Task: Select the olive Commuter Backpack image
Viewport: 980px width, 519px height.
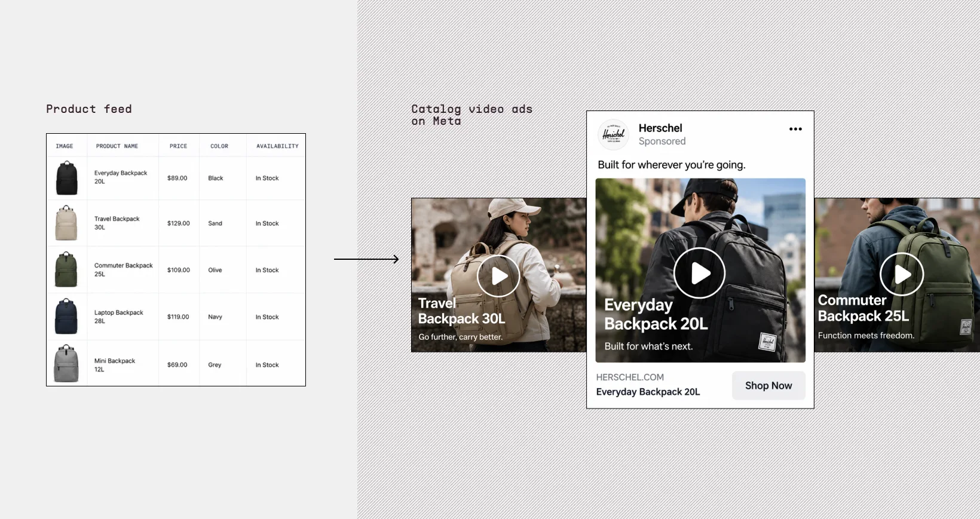Action: 66,270
